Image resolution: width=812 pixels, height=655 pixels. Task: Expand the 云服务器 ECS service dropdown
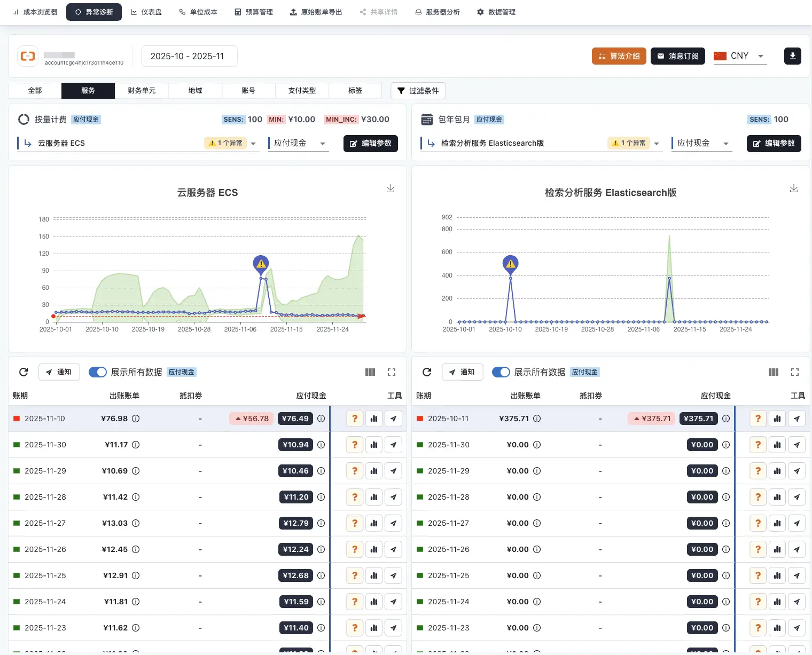pyautogui.click(x=253, y=144)
